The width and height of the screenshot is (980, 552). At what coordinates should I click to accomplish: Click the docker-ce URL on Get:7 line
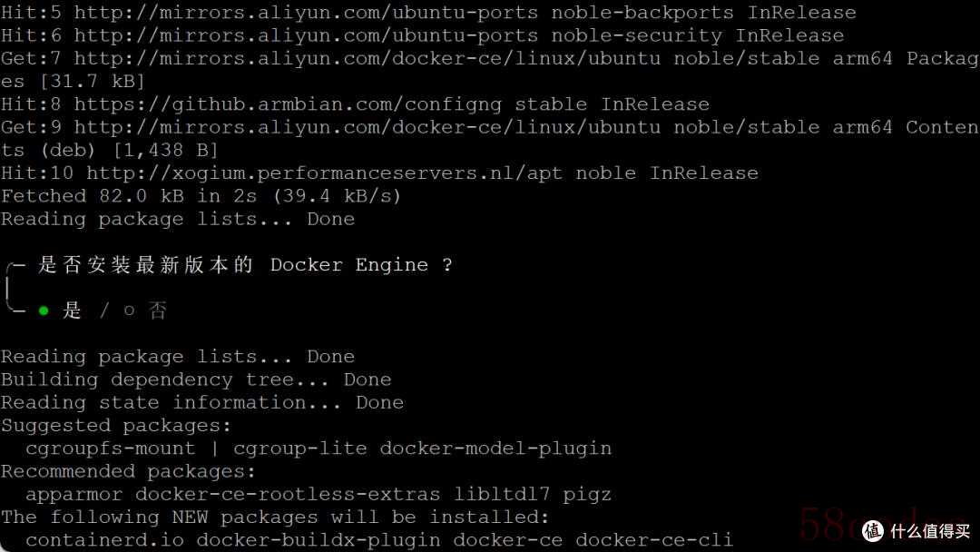point(367,59)
